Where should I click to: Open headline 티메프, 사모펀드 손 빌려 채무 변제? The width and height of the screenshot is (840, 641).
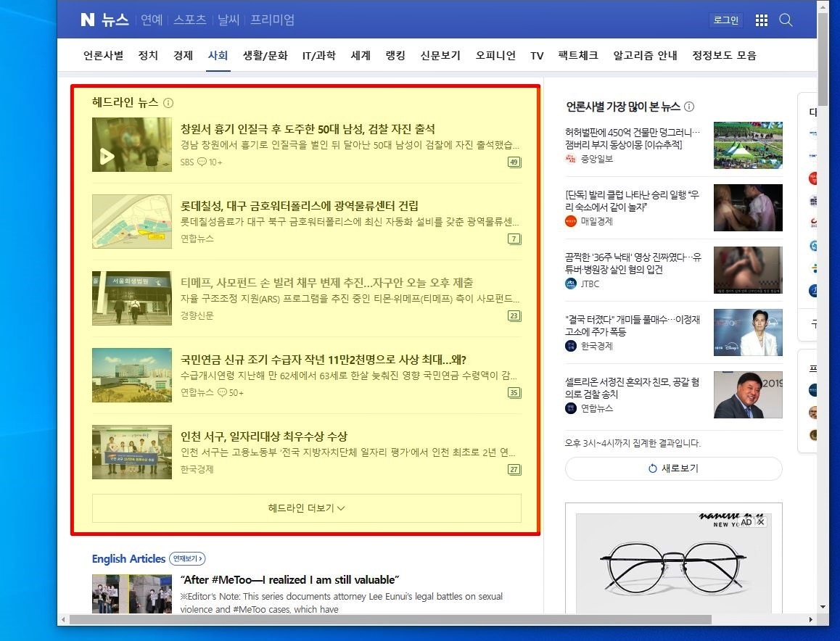coord(326,283)
